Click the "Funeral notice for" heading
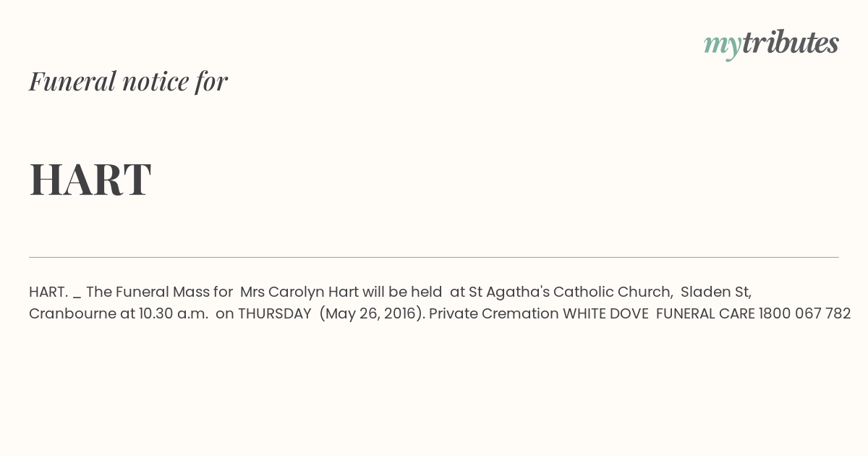Screen dimensions: 868x456 pos(128,81)
